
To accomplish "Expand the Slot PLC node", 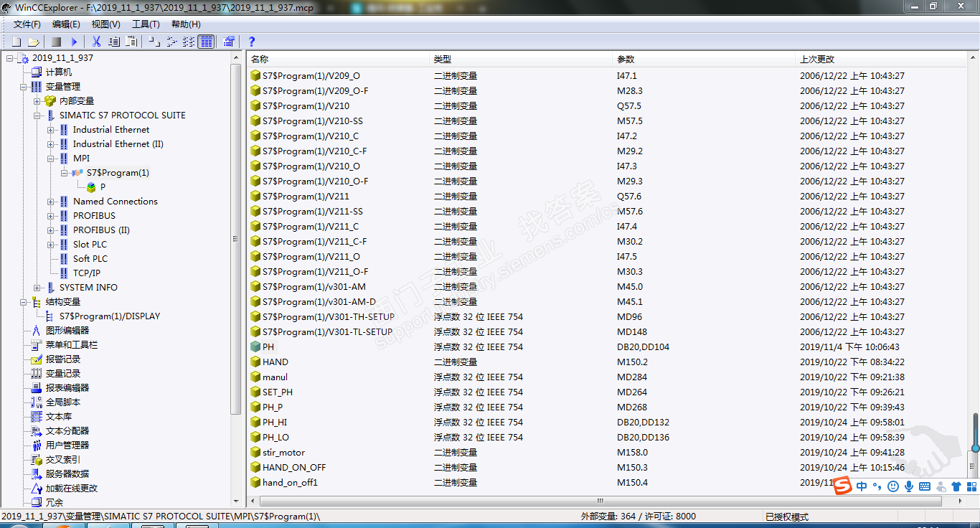I will [x=51, y=245].
